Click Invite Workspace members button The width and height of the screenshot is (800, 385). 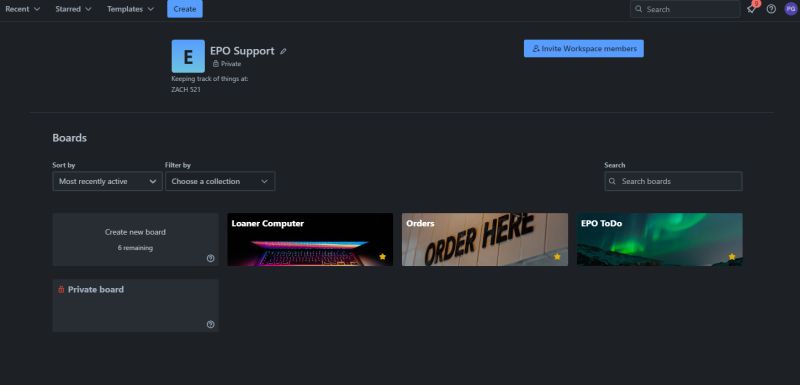[x=584, y=48]
